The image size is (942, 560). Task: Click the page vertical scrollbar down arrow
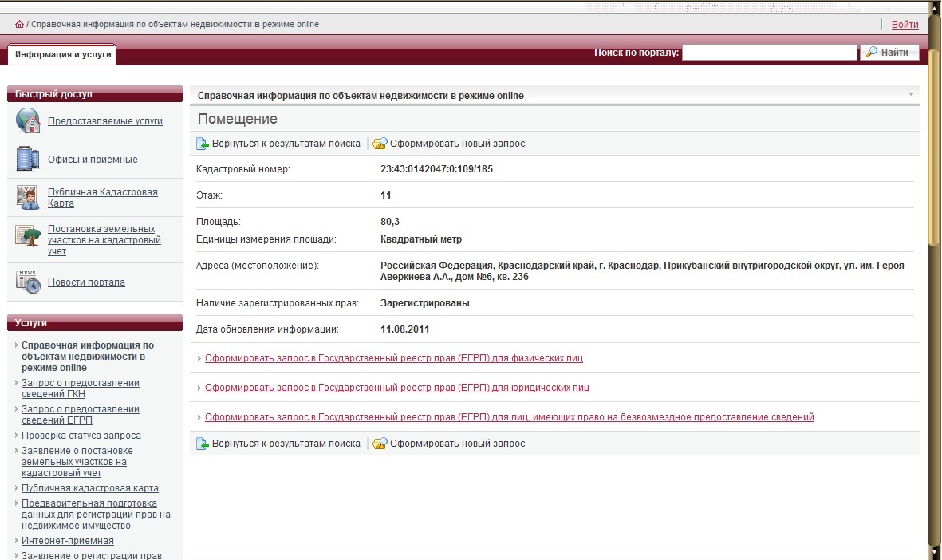coord(934,551)
